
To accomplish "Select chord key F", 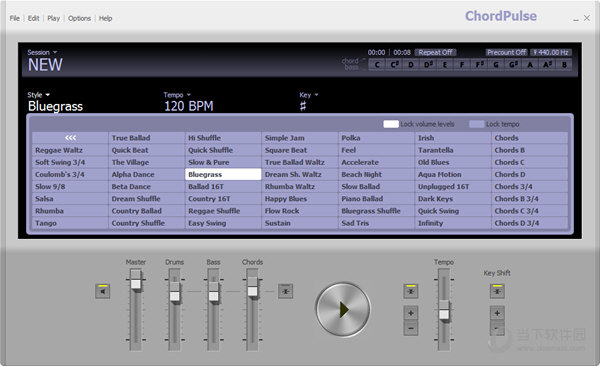I will 462,65.
